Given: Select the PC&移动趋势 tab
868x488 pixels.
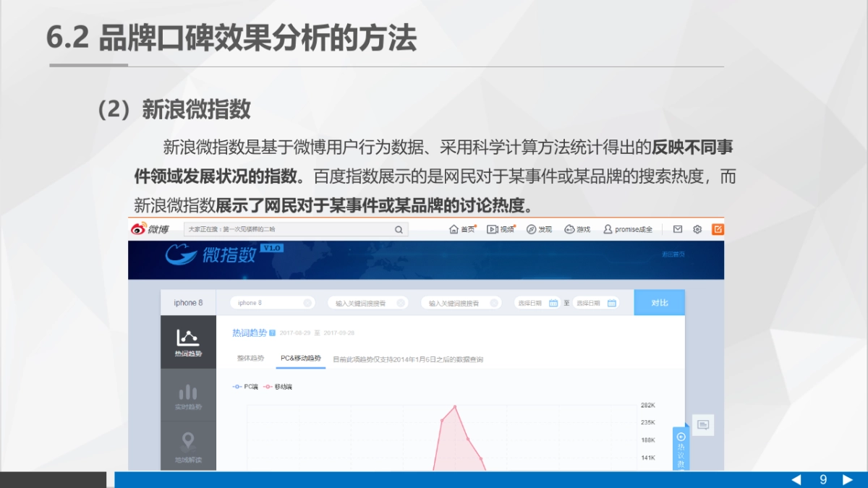Looking at the screenshot, I should tap(302, 356).
